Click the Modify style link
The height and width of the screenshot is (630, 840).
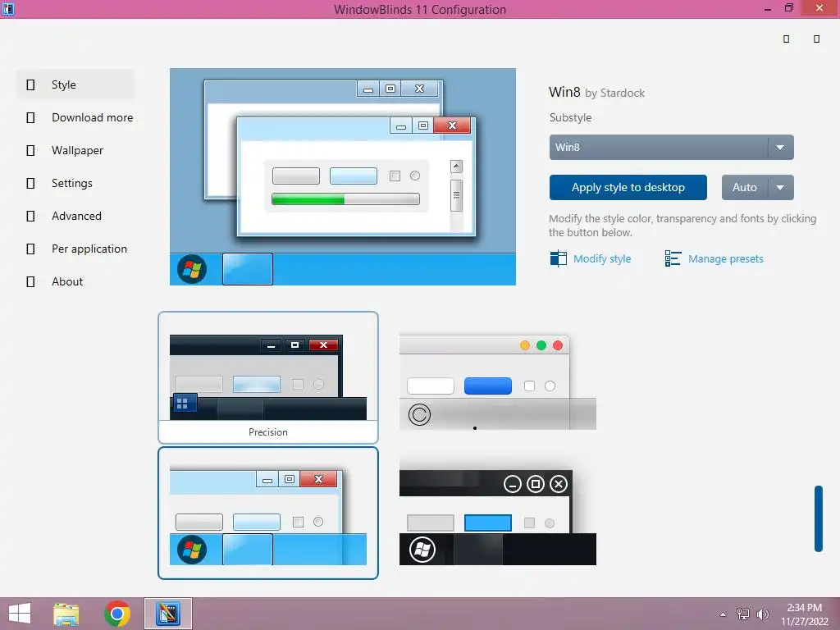coord(602,258)
